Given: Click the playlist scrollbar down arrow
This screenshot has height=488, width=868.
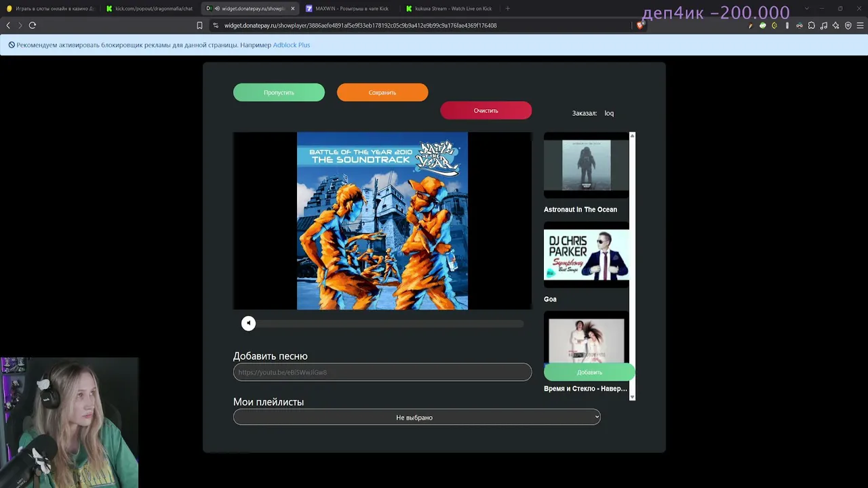Looking at the screenshot, I should (632, 397).
